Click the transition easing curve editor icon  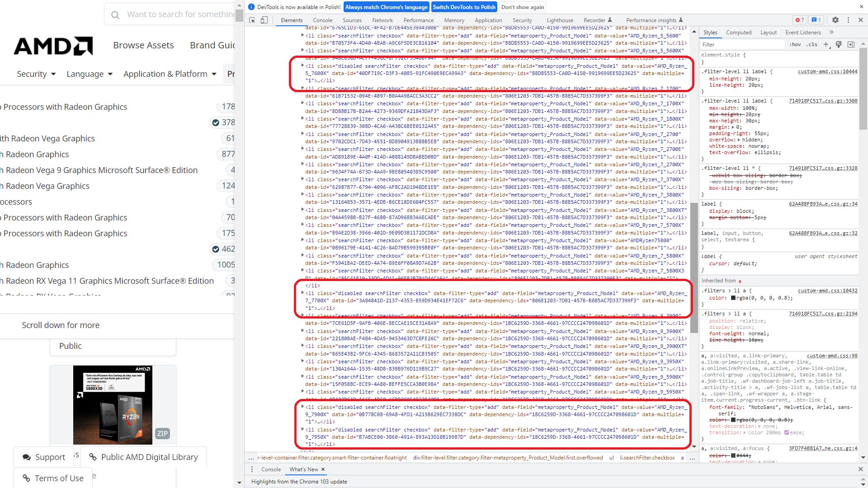[787, 433]
